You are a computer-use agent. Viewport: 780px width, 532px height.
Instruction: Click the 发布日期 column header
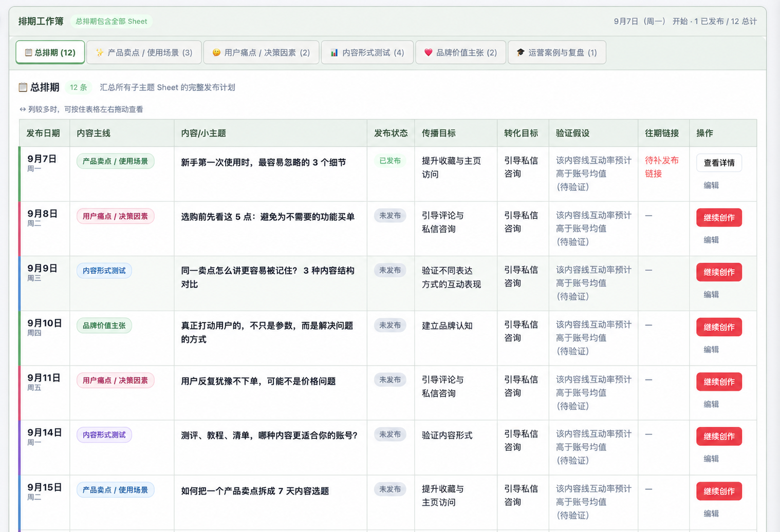pyautogui.click(x=43, y=134)
